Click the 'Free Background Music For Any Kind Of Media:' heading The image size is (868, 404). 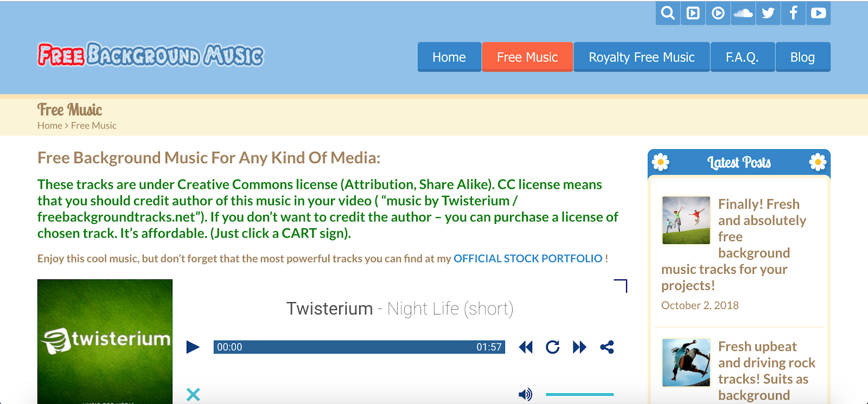point(209,158)
